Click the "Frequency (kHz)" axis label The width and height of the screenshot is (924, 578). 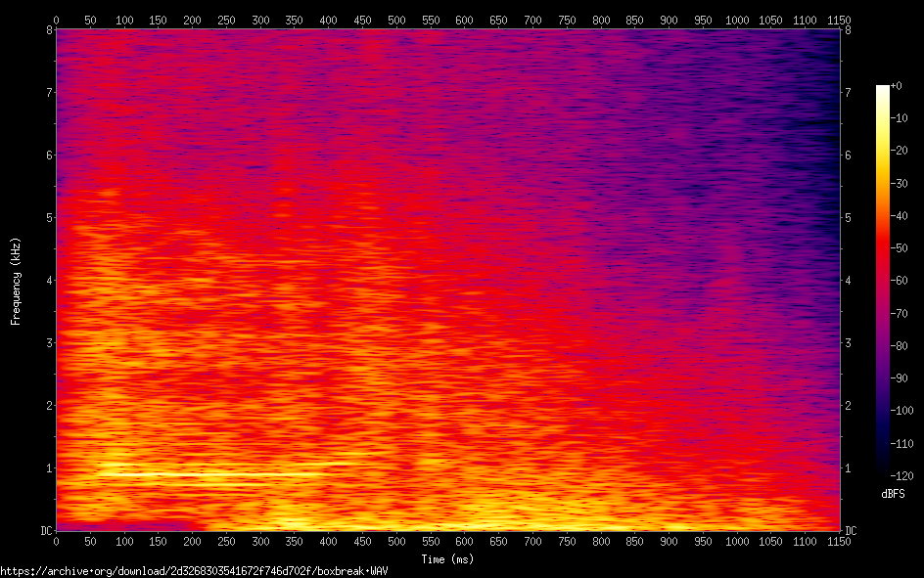tap(16, 281)
